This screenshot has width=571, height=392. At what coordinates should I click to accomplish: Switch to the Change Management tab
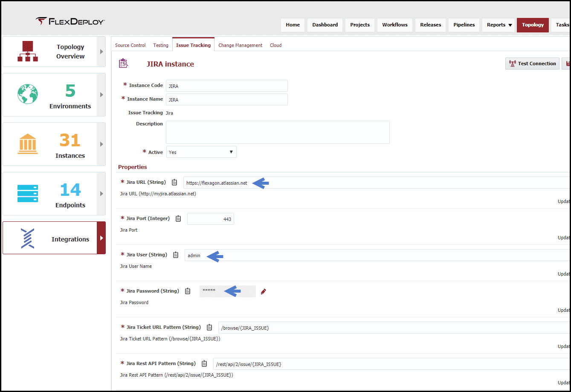coord(241,45)
